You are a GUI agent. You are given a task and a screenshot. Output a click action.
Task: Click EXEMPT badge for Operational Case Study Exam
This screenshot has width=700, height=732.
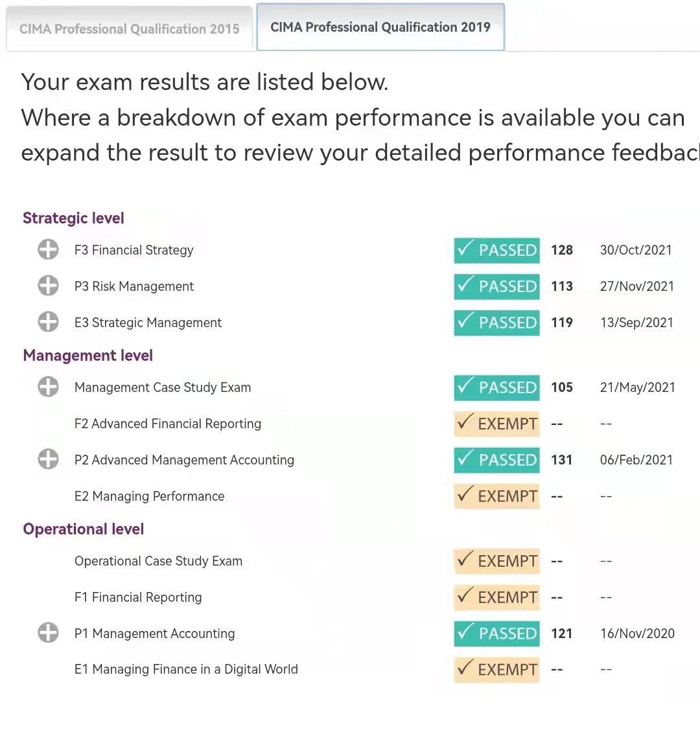pyautogui.click(x=497, y=561)
